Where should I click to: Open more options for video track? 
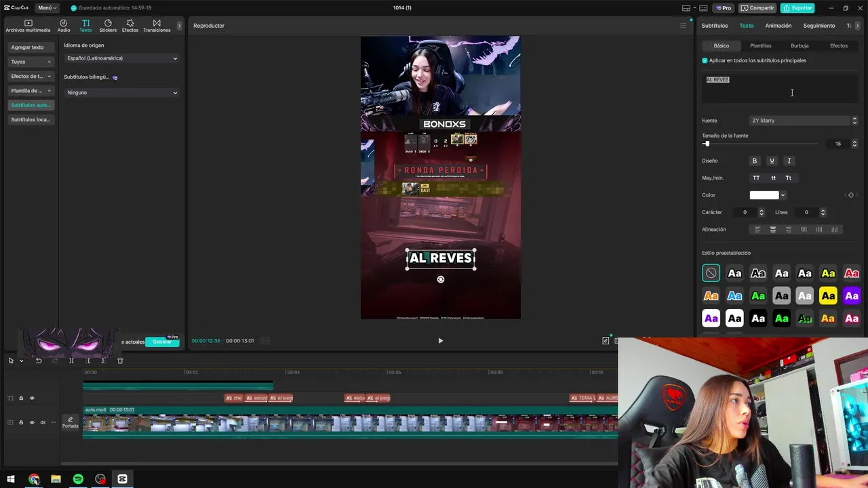pos(54,422)
